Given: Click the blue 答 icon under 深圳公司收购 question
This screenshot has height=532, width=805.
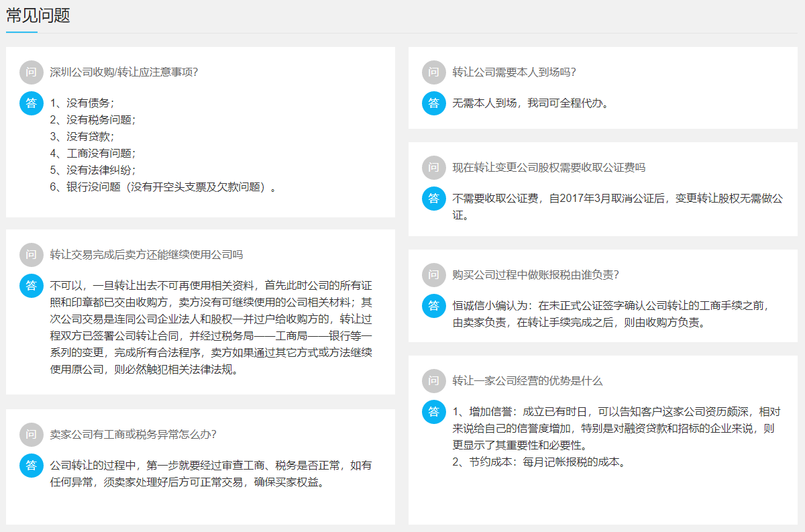Looking at the screenshot, I should point(31,103).
